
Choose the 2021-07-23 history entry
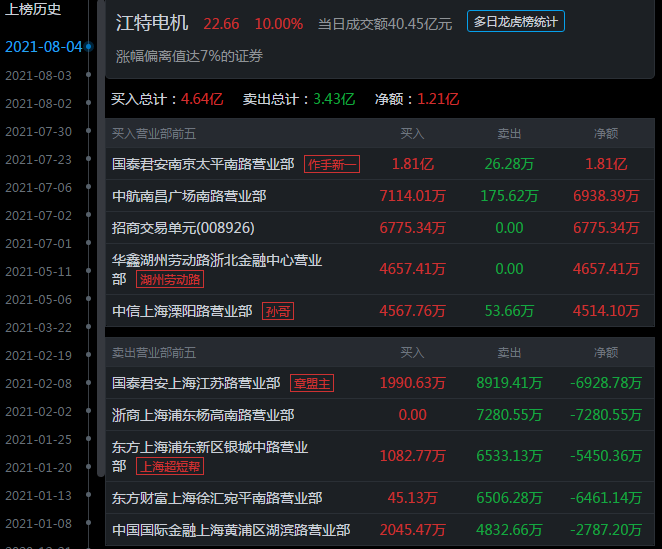38,160
